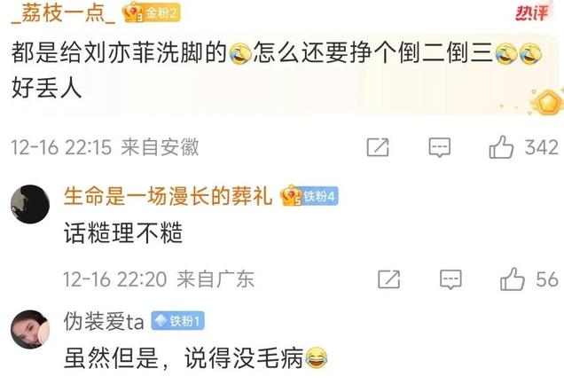564x392 pixels.
Task: Like the 话糙理不糙 reply
Action: [x=513, y=279]
